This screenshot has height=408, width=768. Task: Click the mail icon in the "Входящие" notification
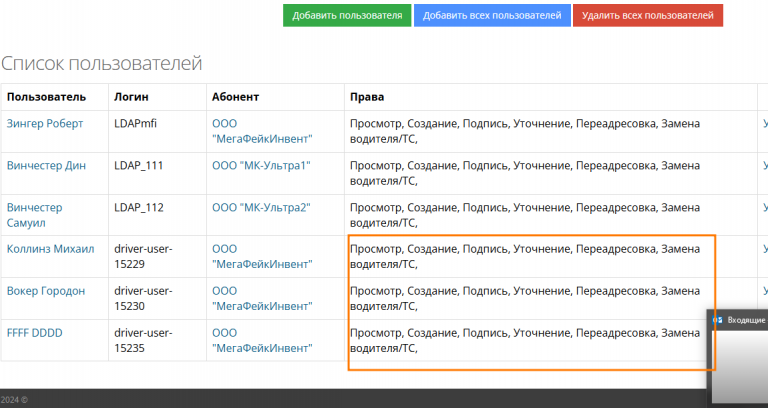point(717,320)
